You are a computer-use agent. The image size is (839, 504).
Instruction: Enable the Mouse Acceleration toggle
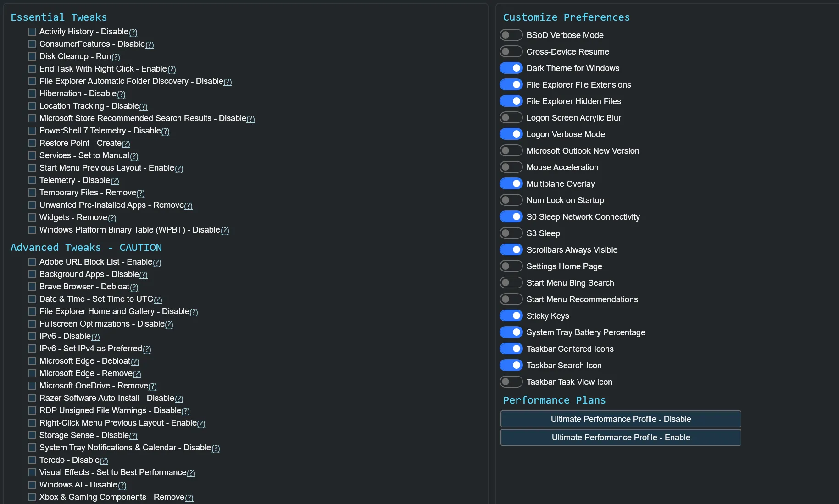[x=511, y=167]
